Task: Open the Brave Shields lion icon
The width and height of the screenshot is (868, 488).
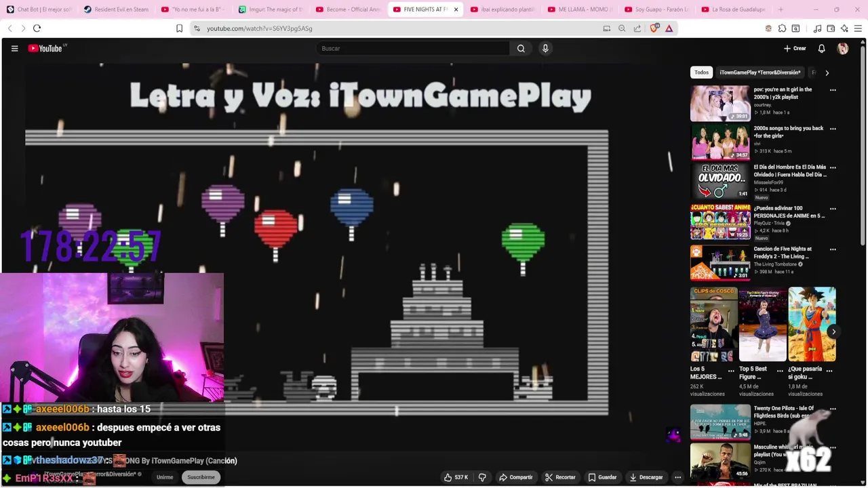Action: click(x=654, y=28)
